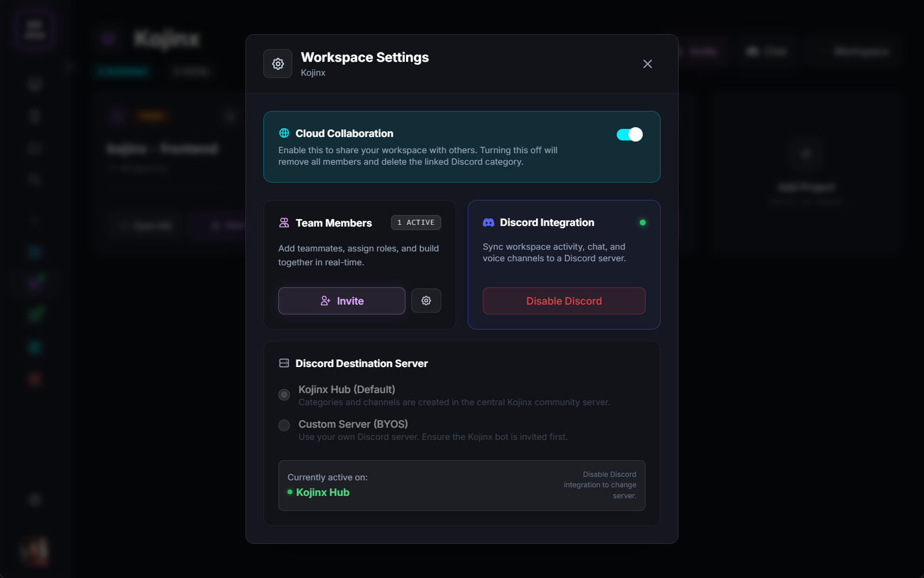Click the Cloud Collaboration globe icon
This screenshot has width=924, height=578.
[284, 133]
